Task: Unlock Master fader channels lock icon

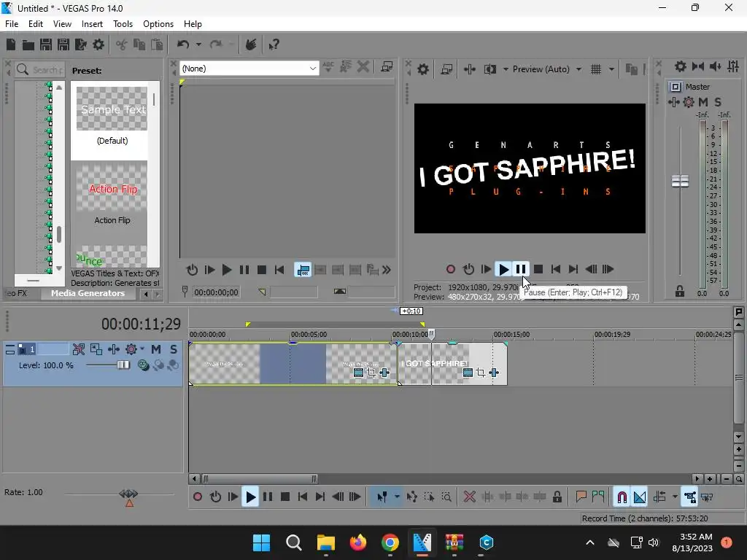Action: pos(680,292)
